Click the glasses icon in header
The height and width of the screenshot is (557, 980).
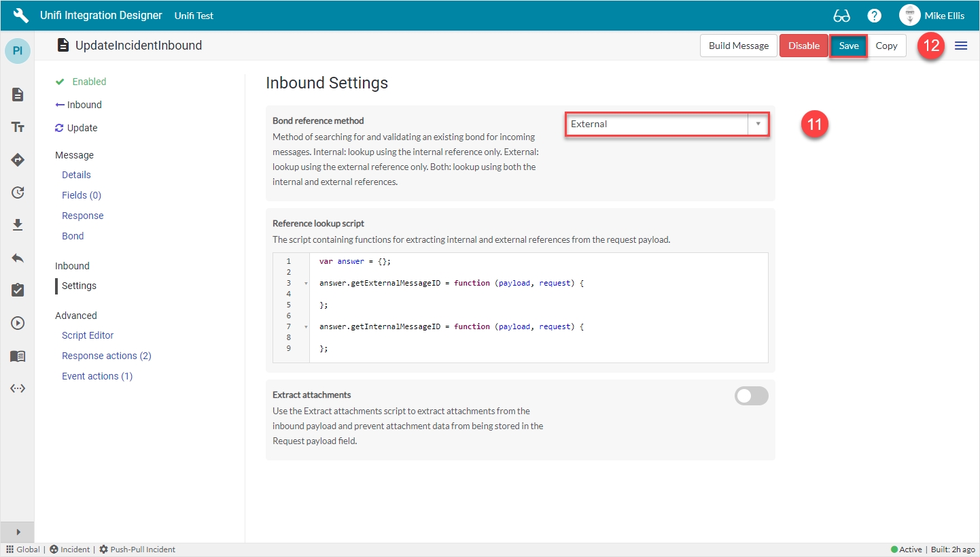(x=841, y=16)
